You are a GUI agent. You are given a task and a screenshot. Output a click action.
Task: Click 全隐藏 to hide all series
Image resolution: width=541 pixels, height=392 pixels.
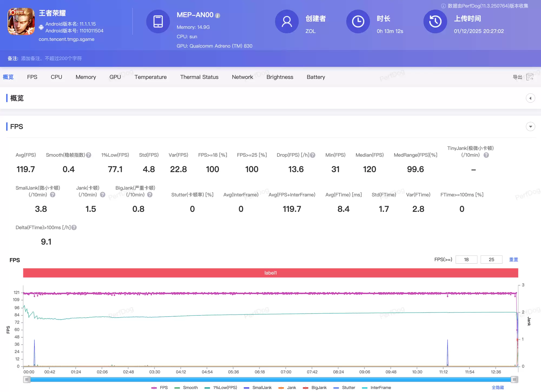[497, 387]
